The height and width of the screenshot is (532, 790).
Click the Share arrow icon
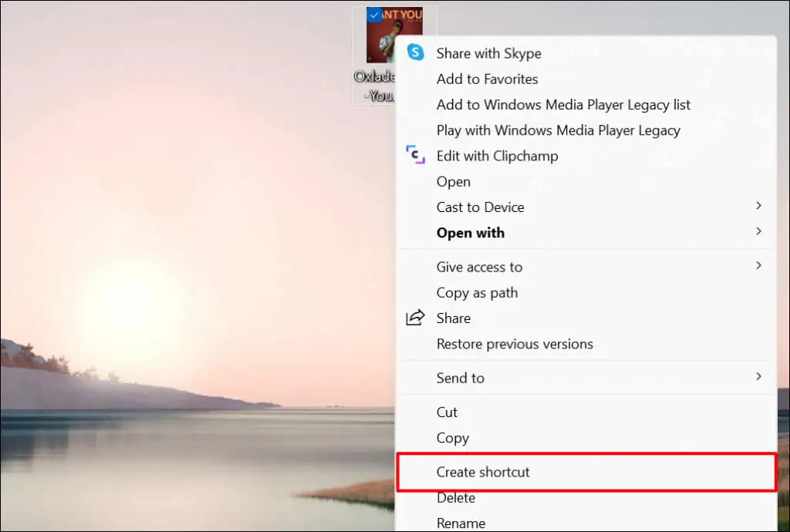[415, 318]
